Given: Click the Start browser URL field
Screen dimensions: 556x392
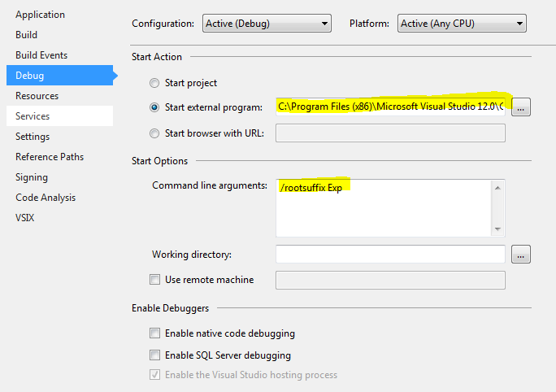Looking at the screenshot, I should pyautogui.click(x=390, y=133).
